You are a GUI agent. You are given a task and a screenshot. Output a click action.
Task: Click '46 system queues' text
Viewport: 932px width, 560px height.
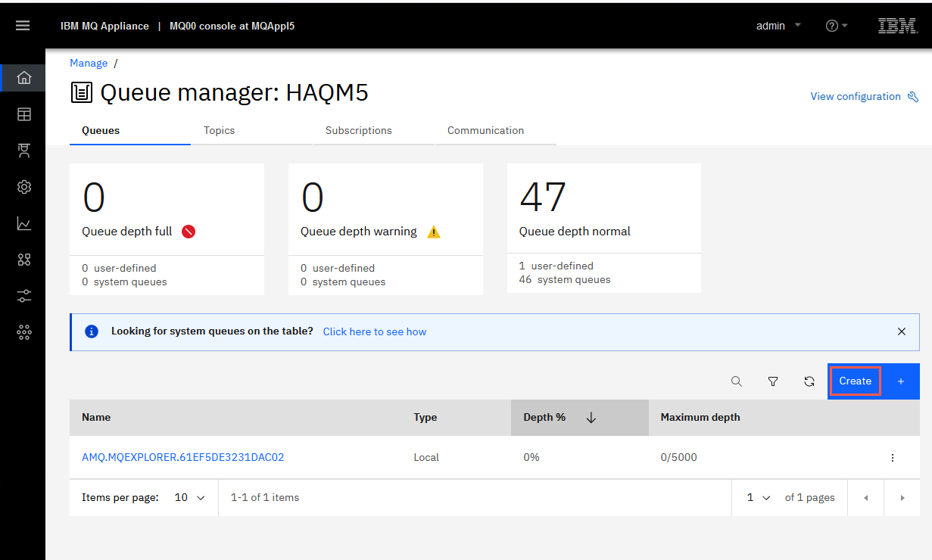pos(565,280)
